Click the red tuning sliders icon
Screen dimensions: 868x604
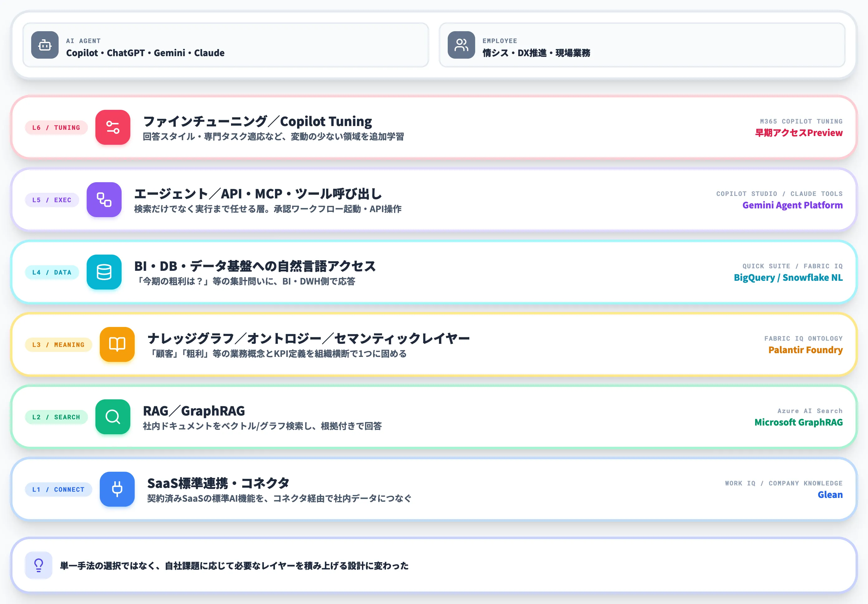tap(113, 128)
